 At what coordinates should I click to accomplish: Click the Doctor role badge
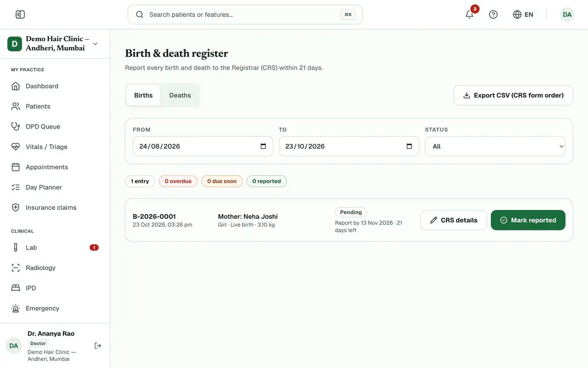(x=38, y=343)
